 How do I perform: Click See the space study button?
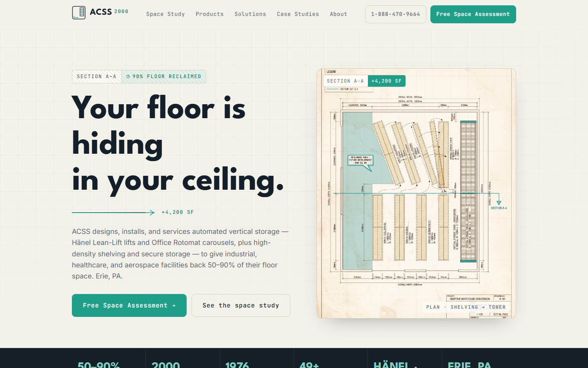coord(241,305)
